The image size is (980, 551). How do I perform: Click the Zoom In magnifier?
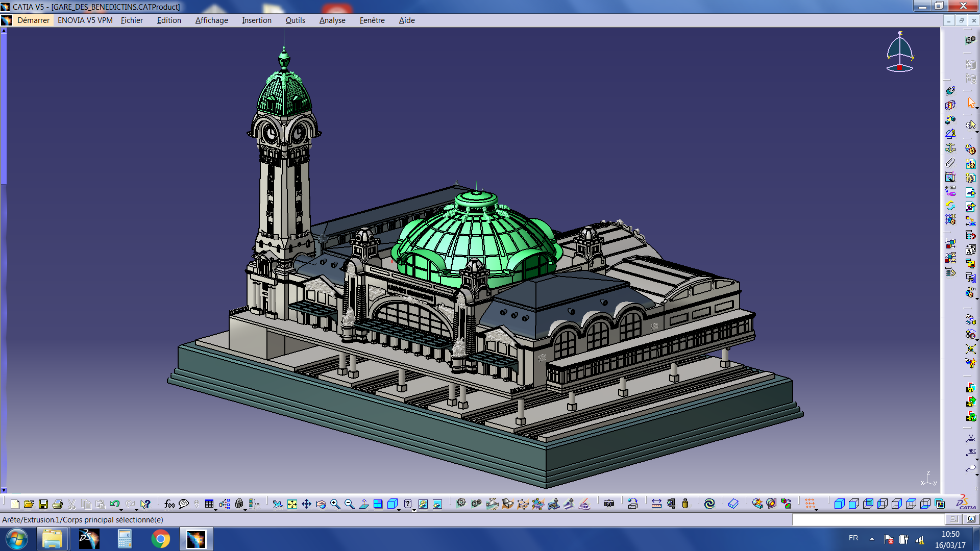coord(335,504)
